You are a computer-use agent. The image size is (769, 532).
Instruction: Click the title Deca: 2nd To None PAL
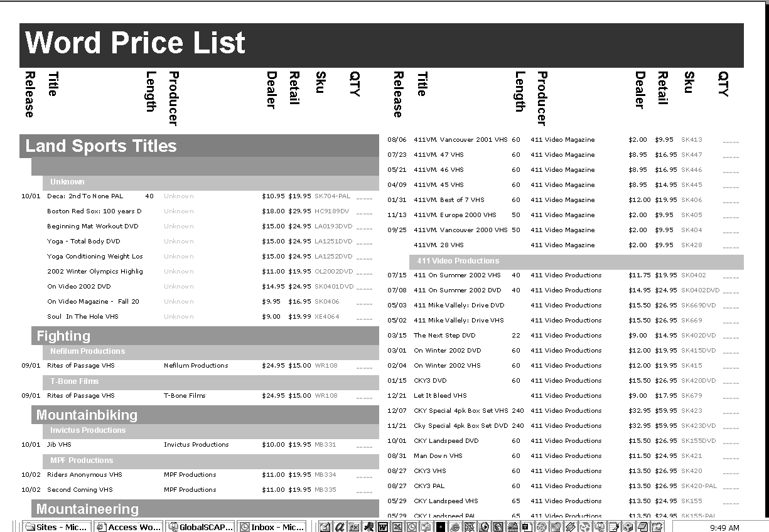click(85, 196)
